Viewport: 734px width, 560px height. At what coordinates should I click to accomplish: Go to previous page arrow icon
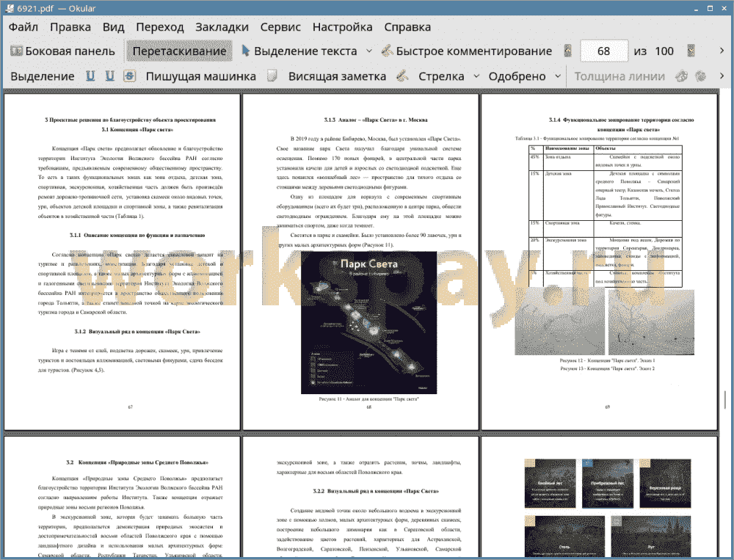tap(568, 51)
